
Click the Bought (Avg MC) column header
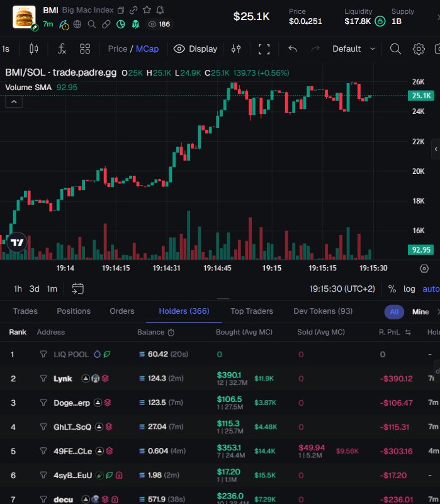(244, 332)
